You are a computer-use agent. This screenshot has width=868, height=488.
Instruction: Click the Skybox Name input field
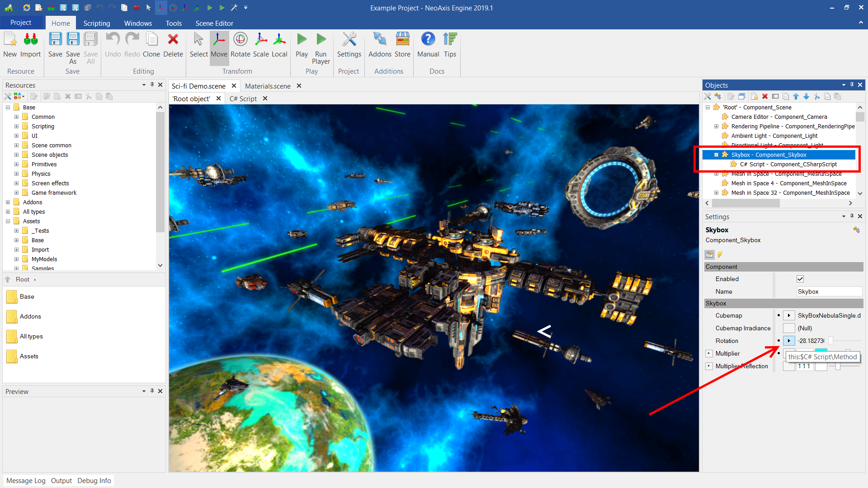coord(828,291)
